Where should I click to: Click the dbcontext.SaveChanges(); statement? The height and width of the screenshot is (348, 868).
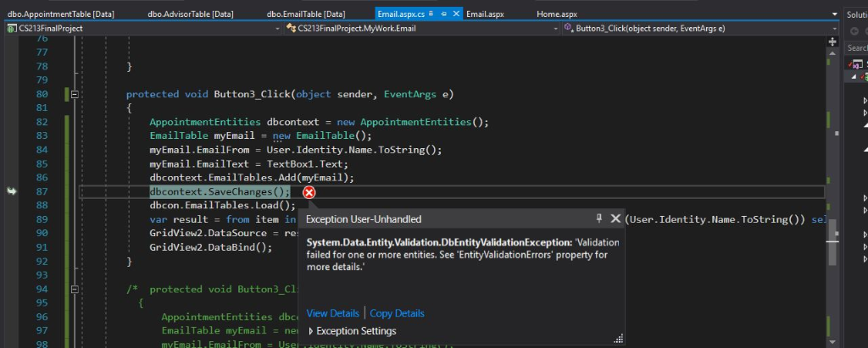tap(220, 191)
